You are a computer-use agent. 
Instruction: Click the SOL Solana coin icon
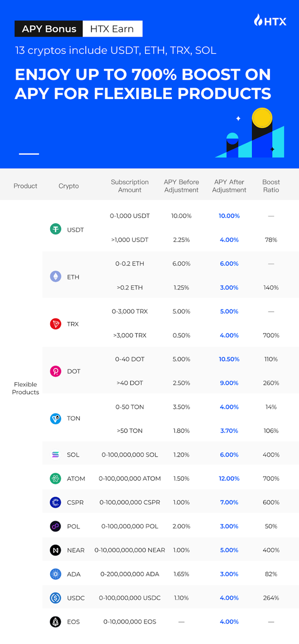(x=56, y=454)
